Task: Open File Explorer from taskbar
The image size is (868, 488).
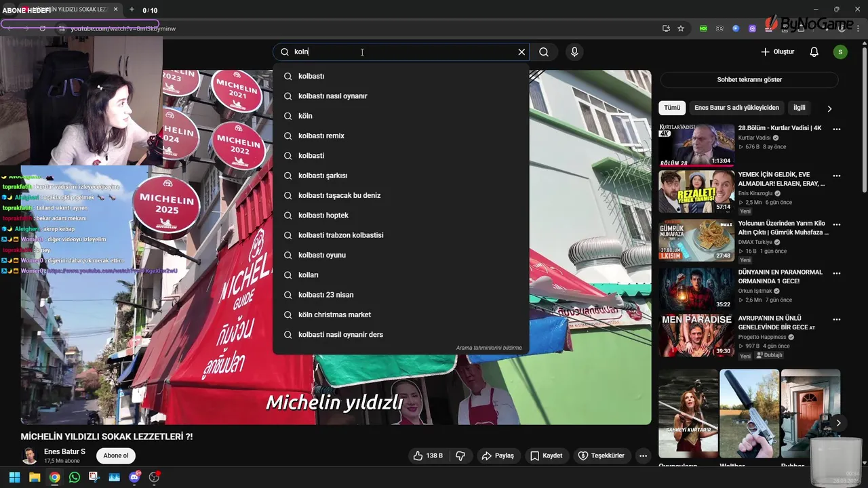Action: point(35,477)
